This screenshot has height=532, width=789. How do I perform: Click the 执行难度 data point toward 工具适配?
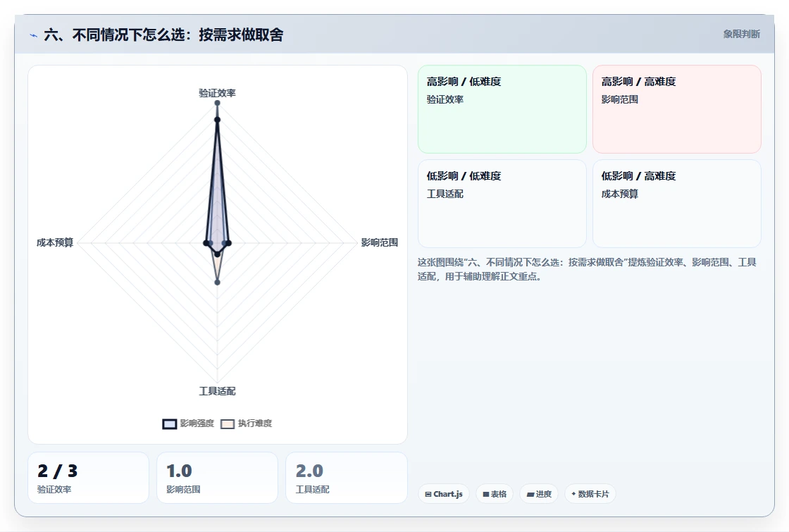[x=218, y=283]
